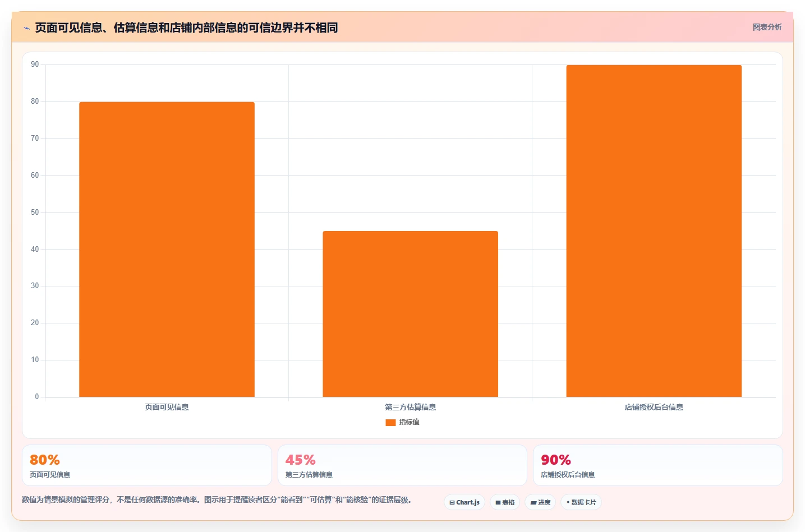
Task: Click the y-axis tick label 20
Action: tap(35, 323)
